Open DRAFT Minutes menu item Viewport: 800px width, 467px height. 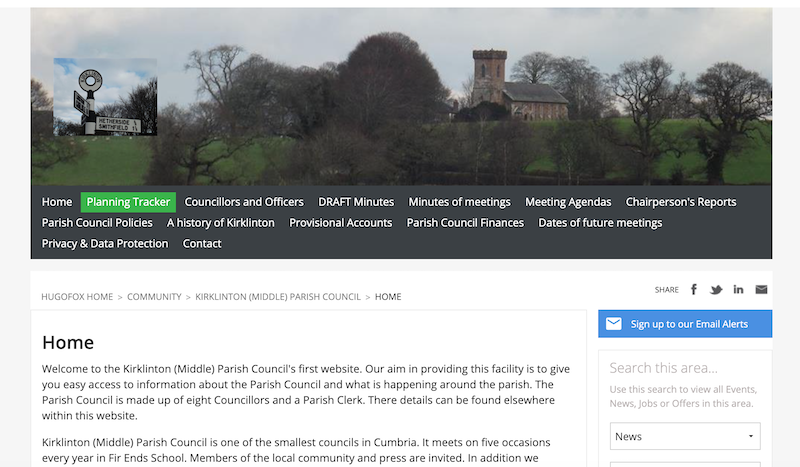[x=356, y=202]
